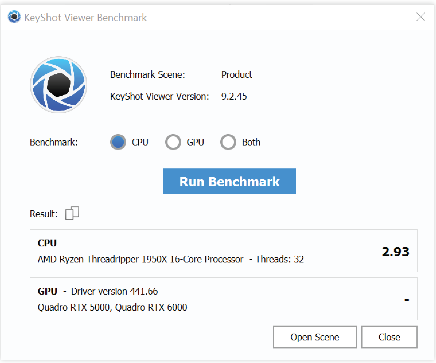Click the Close button at bottom
This screenshot has width=436, height=363.
click(389, 337)
